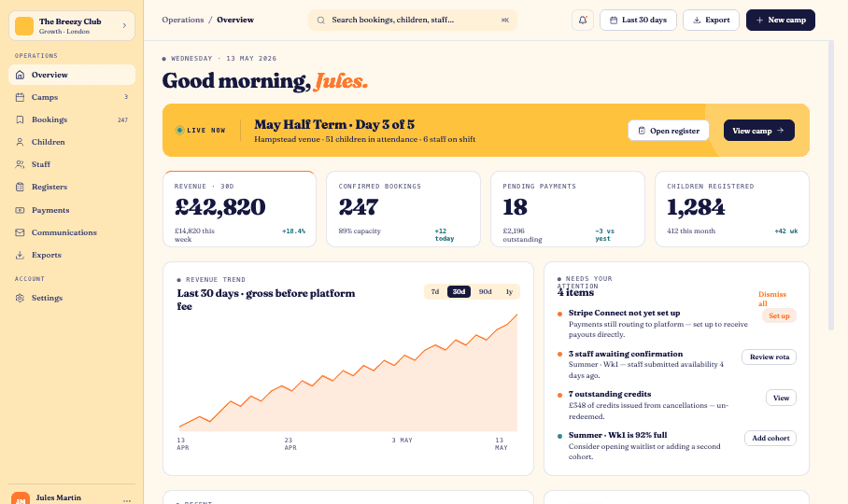Open the Pending Payments card
The width and height of the screenshot is (848, 504).
click(568, 209)
